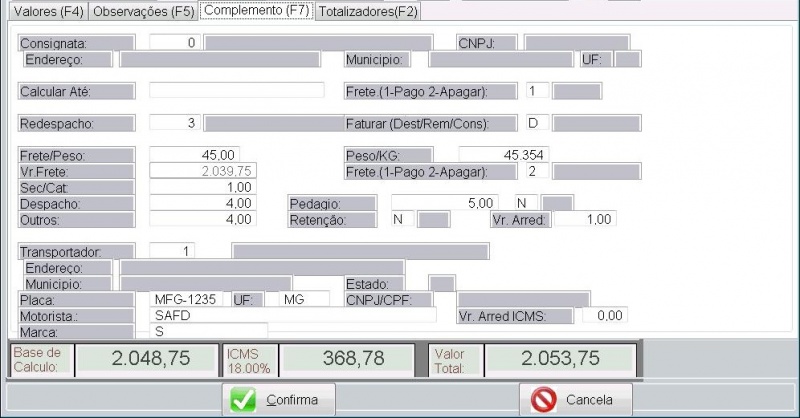Viewport: 800px width, 418px height.
Task: Focus the Calcular Até input field
Action: point(236,91)
